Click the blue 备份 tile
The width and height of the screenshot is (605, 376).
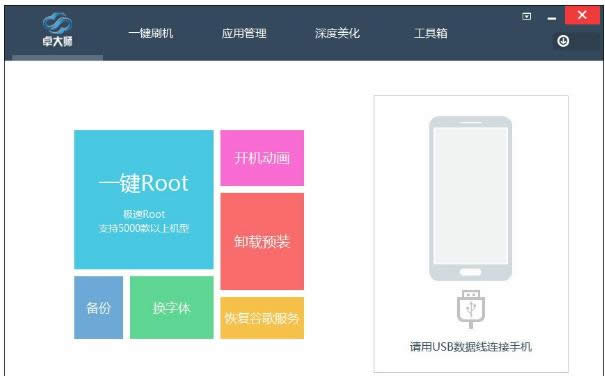tap(98, 307)
